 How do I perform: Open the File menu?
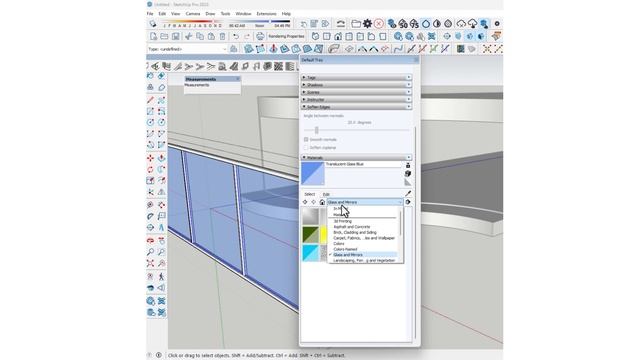point(150,14)
